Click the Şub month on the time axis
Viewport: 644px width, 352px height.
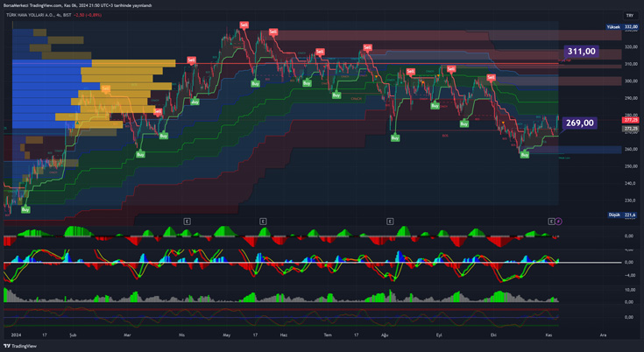(73, 334)
